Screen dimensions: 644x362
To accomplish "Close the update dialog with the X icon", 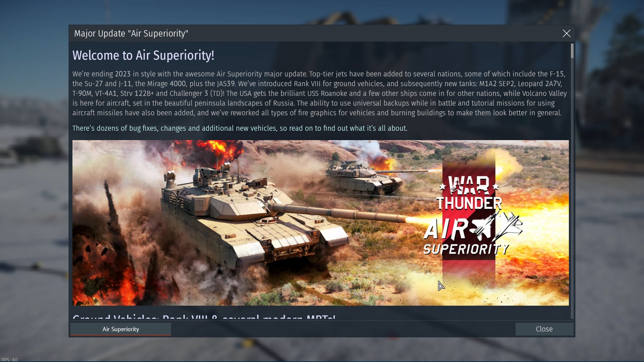I will point(567,34).
